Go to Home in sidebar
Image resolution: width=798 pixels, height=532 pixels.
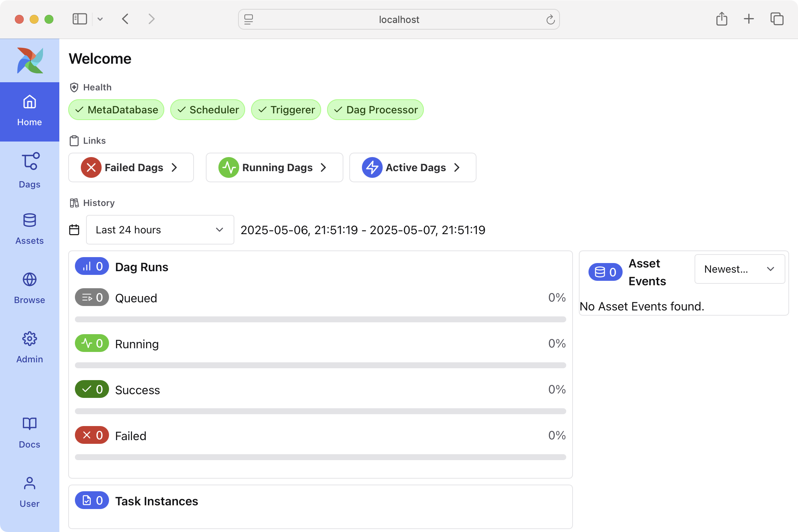pyautogui.click(x=30, y=111)
